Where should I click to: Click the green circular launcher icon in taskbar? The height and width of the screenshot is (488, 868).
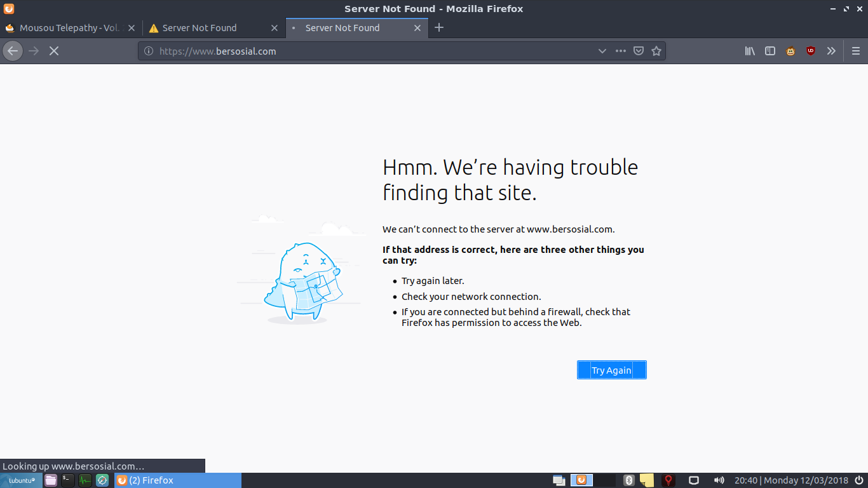(x=102, y=480)
